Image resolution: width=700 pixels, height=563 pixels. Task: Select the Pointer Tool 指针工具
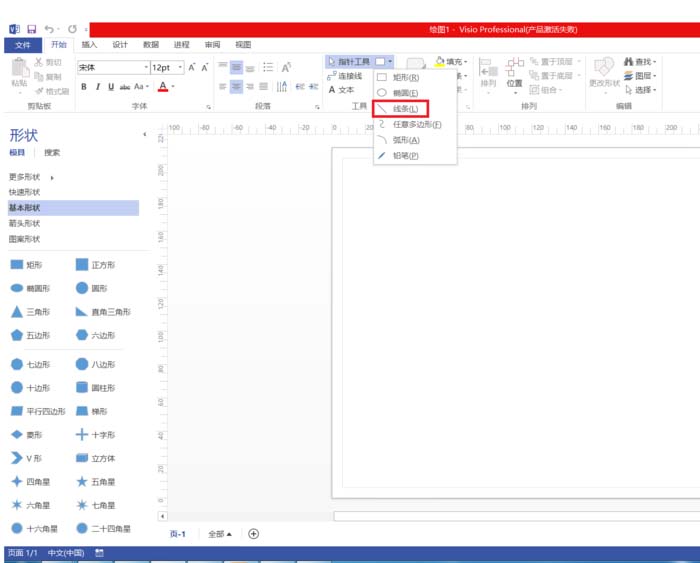click(350, 62)
